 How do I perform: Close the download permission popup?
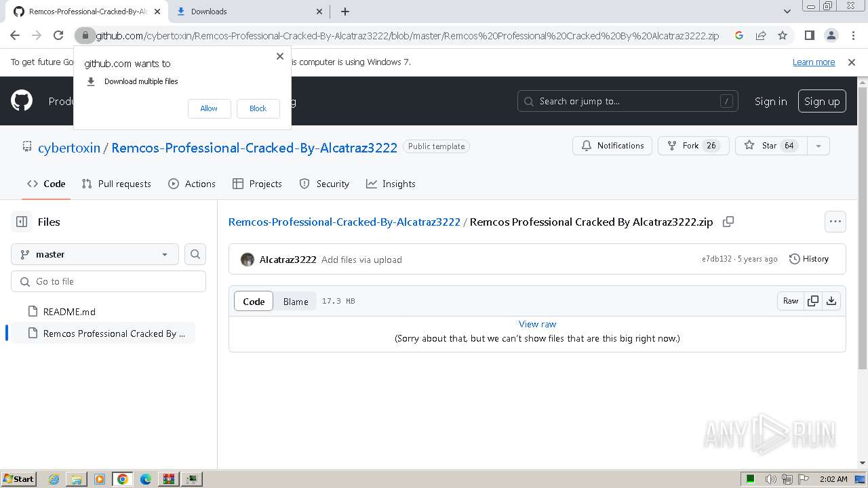pos(280,56)
